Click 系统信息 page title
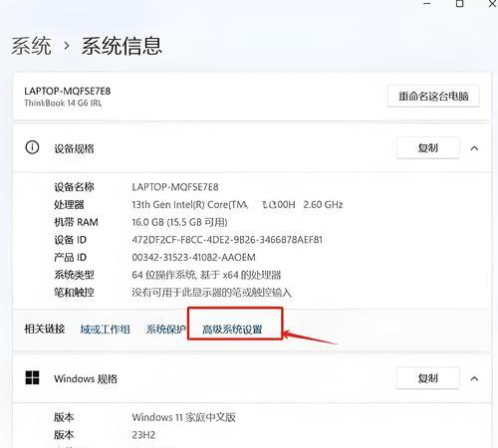Screen dimensions: 498x448 pyautogui.click(x=122, y=46)
